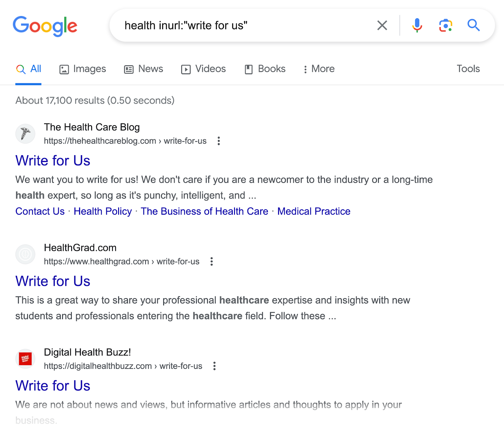This screenshot has width=504, height=441.
Task: Start voice search using the microphone icon
Action: tap(417, 25)
